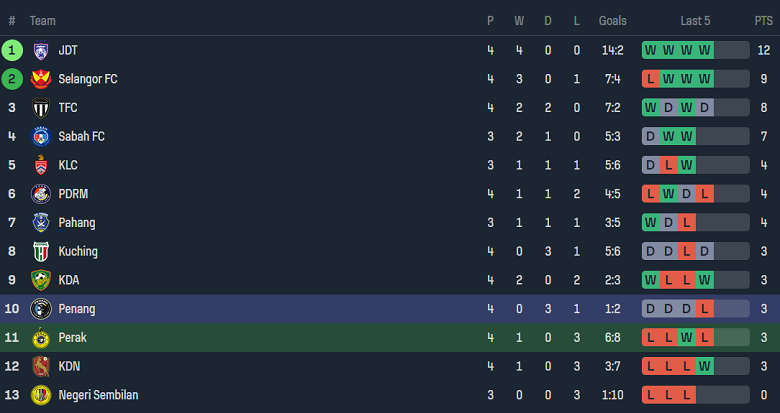The width and height of the screenshot is (780, 413).
Task: Click the KDA team crest icon
Action: 41,280
